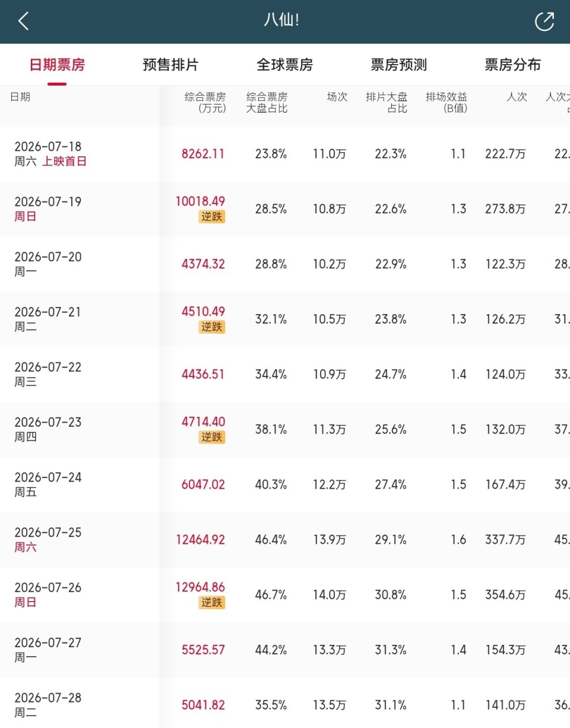The height and width of the screenshot is (728, 570).
Task: Tap box office value 12964.86
Action: (200, 587)
